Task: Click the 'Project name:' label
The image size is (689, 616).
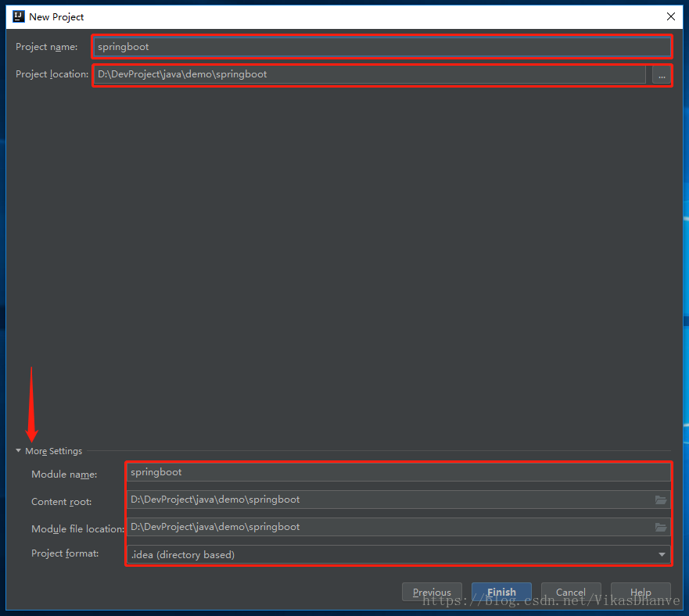Action: pyautogui.click(x=47, y=47)
